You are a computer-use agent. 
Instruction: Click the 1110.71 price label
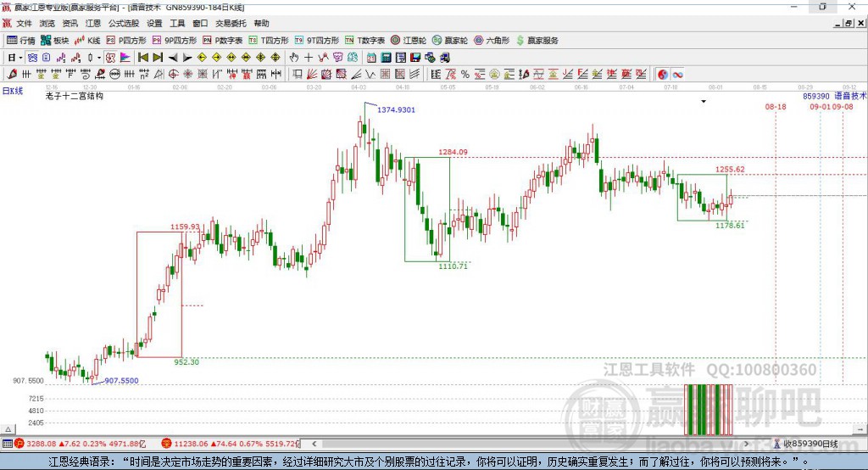coord(453,266)
